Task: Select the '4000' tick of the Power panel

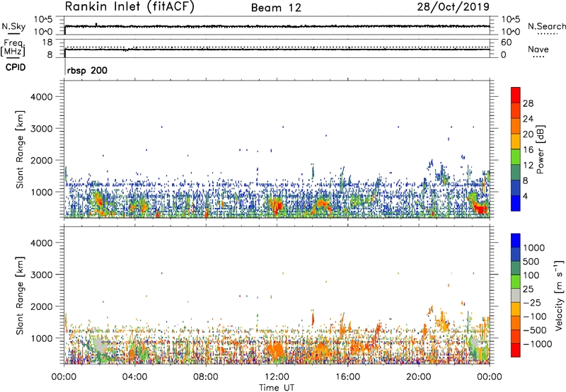Action: point(41,97)
